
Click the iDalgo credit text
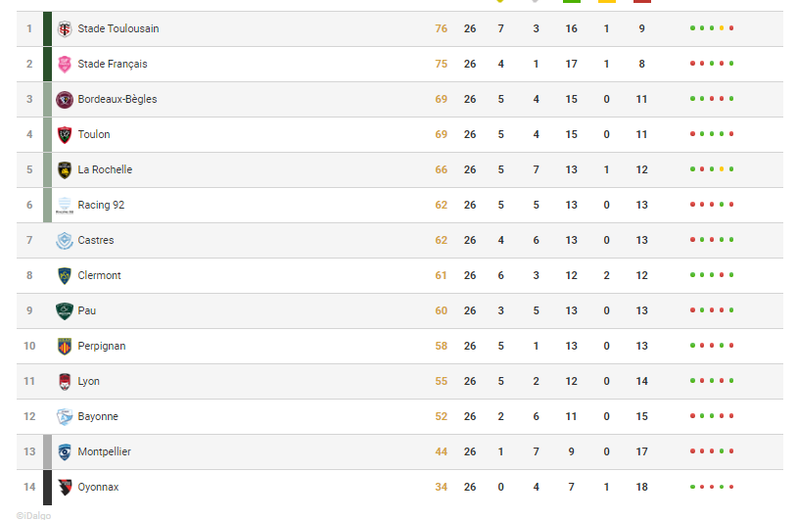(x=34, y=515)
